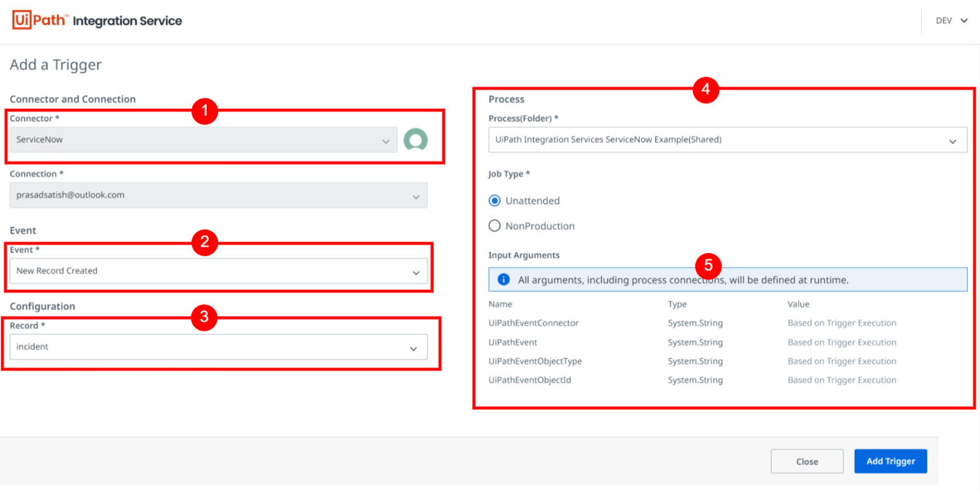
Task: Enable the Unattended radio option again
Action: coord(494,200)
